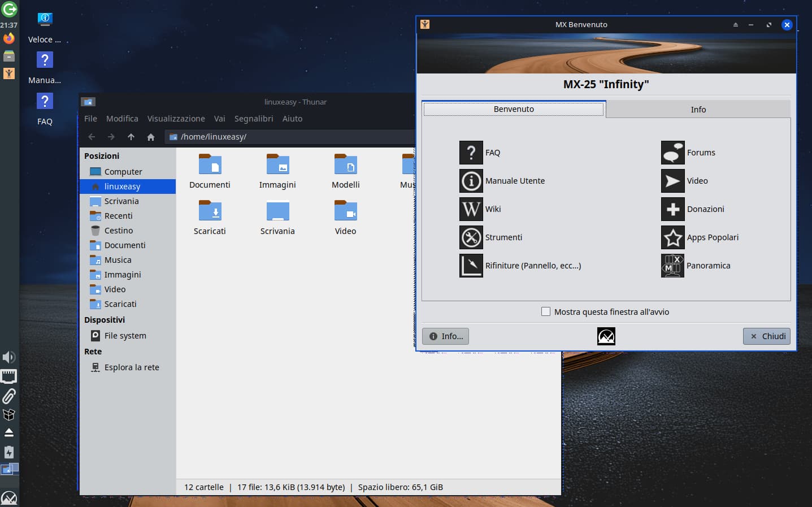Collapse the Rete section in the sidebar
812x507 pixels.
(92, 352)
